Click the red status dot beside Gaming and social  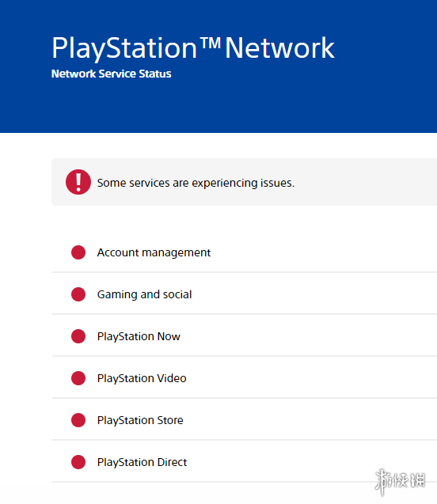[x=78, y=294]
